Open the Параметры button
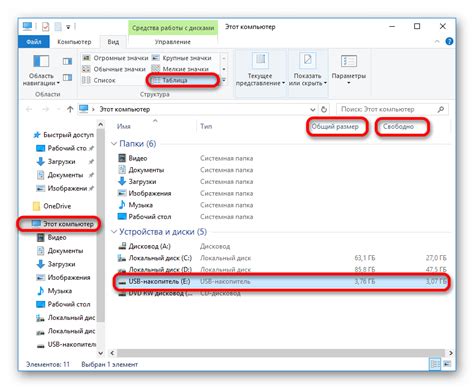The height and width of the screenshot is (389, 474). coord(349,70)
